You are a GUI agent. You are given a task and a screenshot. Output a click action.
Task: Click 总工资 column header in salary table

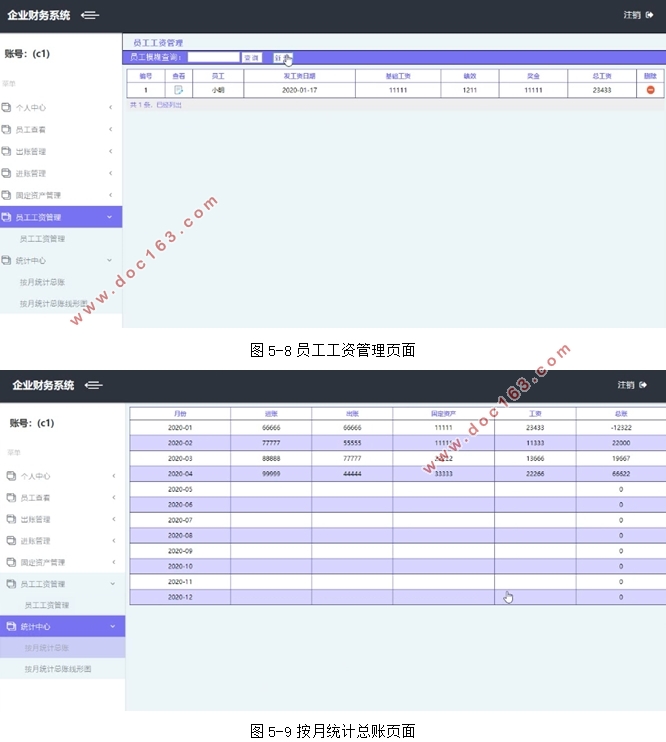(x=602, y=76)
